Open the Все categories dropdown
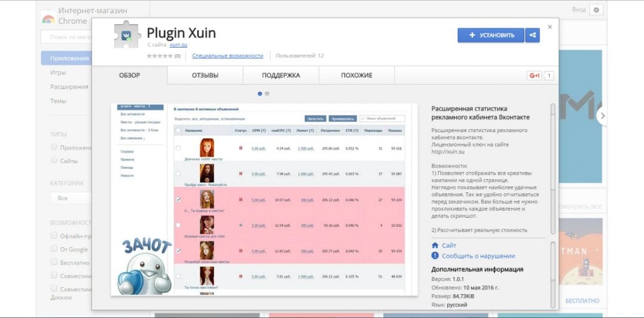The width and height of the screenshot is (644, 318). [70, 198]
